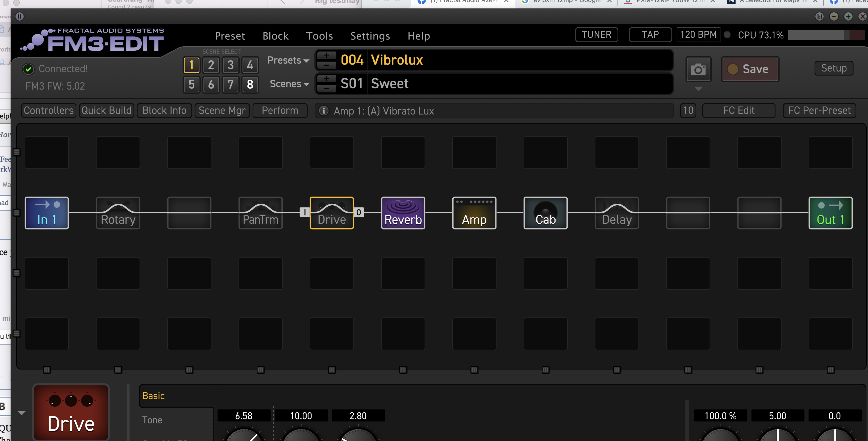This screenshot has width=868, height=441.
Task: Select scene 7
Action: coord(231,84)
